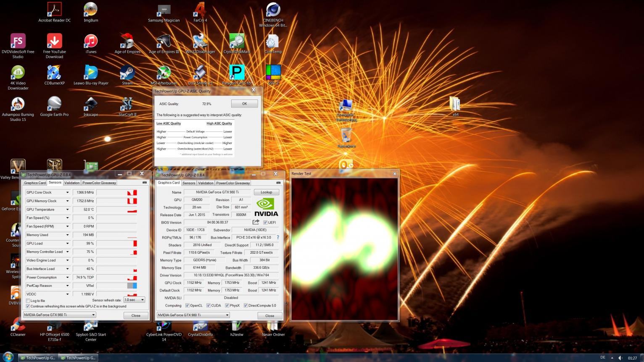The image size is (644, 362).
Task: Click the taskbar volume speaker icon
Action: 620,358
